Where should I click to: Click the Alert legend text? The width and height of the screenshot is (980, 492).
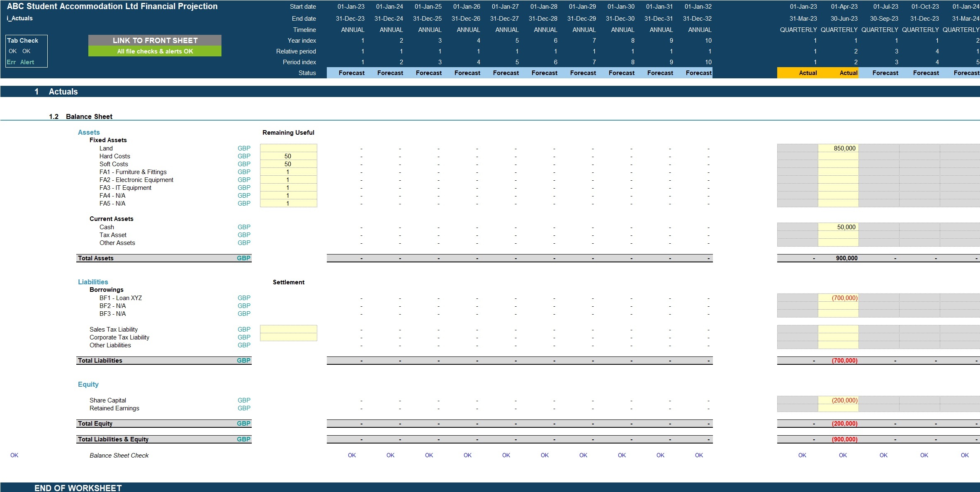point(27,62)
